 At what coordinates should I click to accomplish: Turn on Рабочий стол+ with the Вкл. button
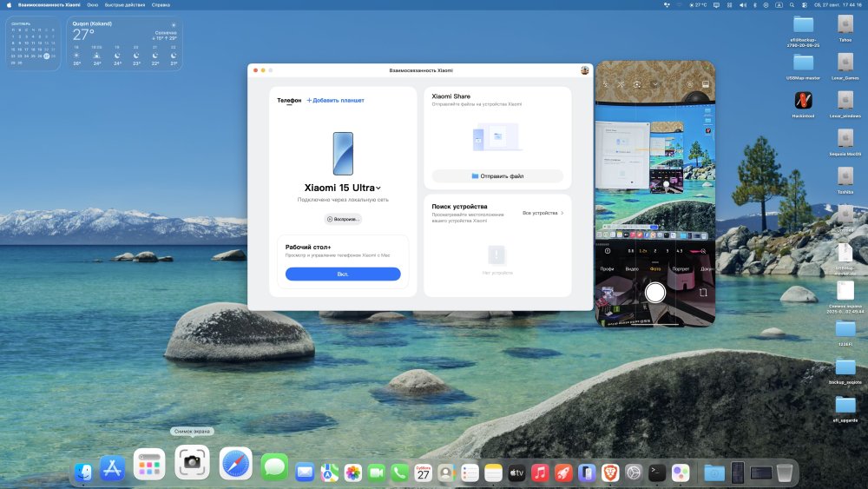pyautogui.click(x=343, y=274)
